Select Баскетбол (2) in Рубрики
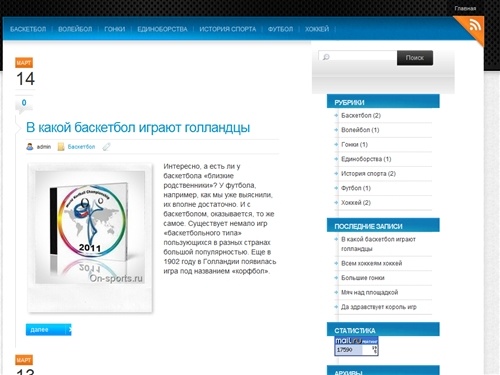The width and height of the screenshot is (500, 375). [361, 115]
